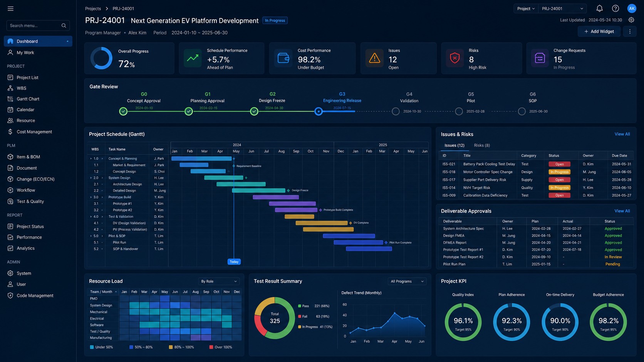Open the By Role dropdown
644x362 pixels.
pyautogui.click(x=219, y=281)
